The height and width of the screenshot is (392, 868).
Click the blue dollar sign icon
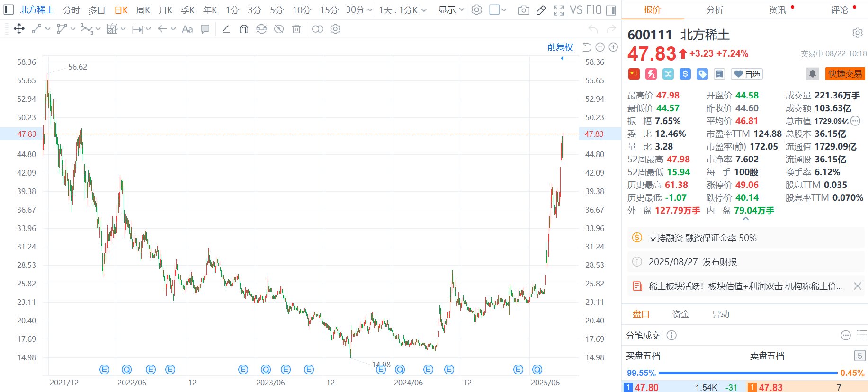(685, 74)
